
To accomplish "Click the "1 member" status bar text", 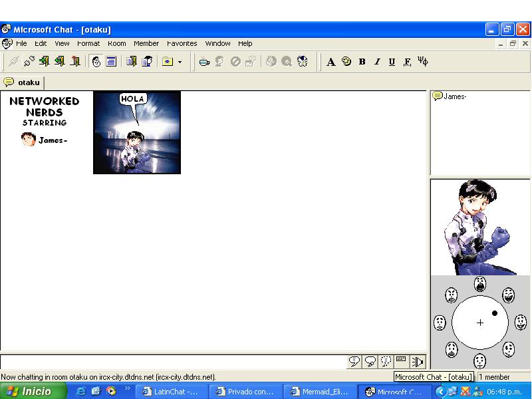I will 494,377.
